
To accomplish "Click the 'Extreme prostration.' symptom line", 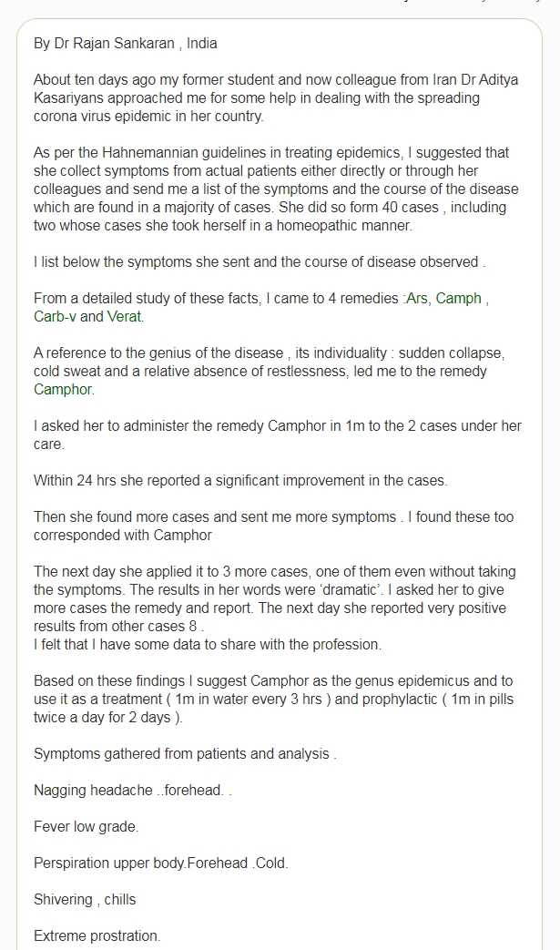I will coord(97,936).
